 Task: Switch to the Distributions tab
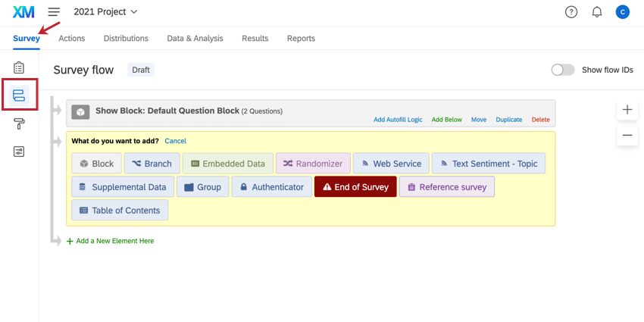pyautogui.click(x=126, y=39)
